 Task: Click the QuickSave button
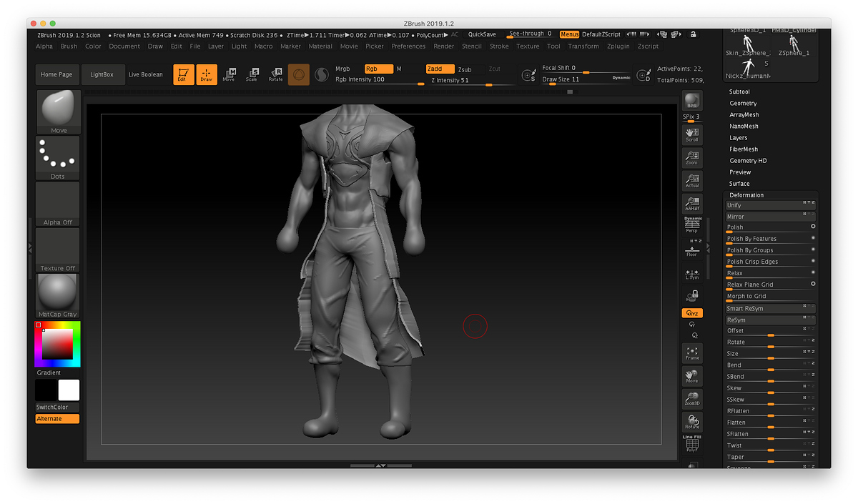482,34
